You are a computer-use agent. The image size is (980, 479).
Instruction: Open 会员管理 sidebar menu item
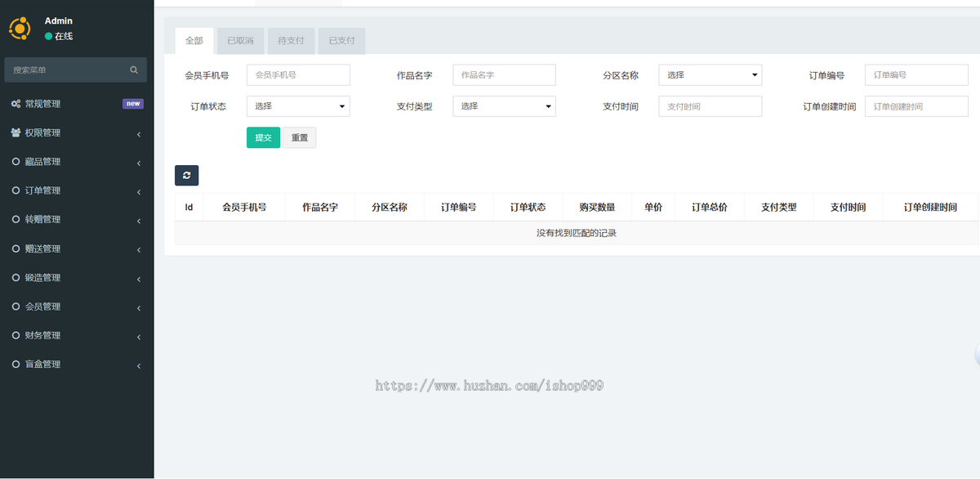(77, 307)
